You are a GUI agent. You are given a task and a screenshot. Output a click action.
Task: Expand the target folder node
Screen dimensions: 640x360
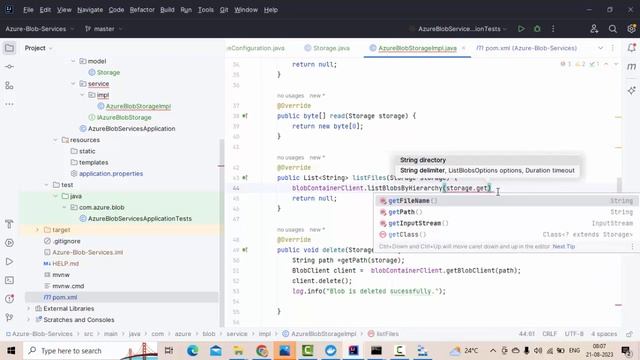pos(38,230)
